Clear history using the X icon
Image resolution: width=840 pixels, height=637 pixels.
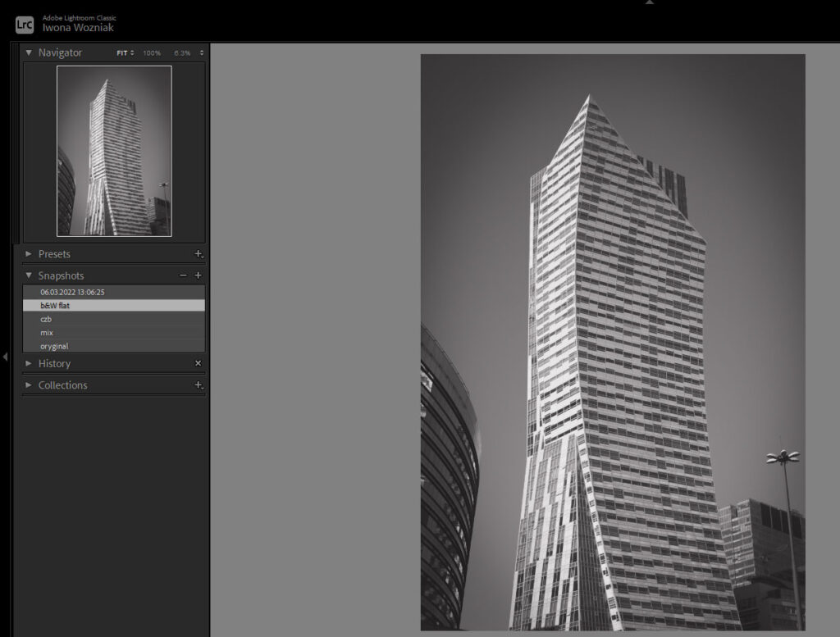(198, 362)
